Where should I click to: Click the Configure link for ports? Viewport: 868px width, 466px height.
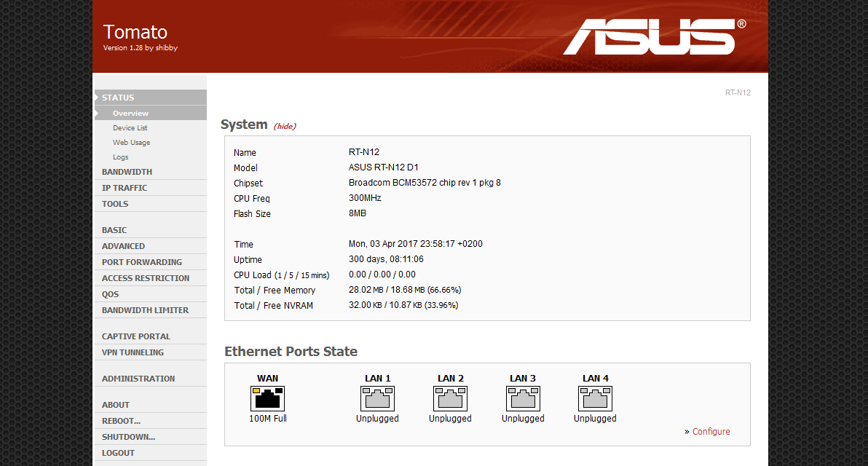[x=711, y=432]
